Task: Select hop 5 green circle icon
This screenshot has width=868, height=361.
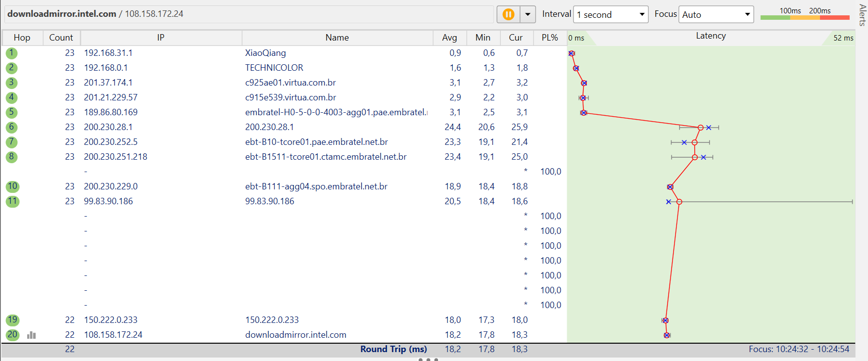Action: pos(11,112)
